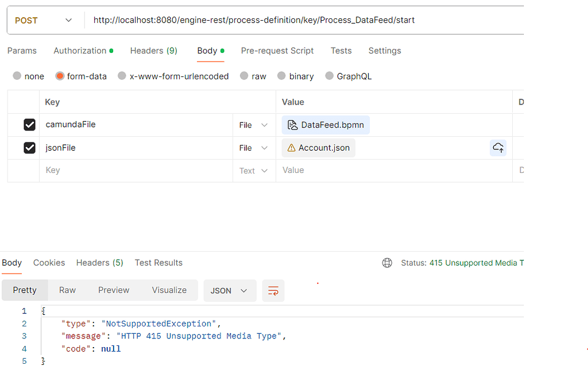This screenshot has height=385, width=588.
Task: Open the File type dropdown for camundaFile
Action: [x=253, y=125]
